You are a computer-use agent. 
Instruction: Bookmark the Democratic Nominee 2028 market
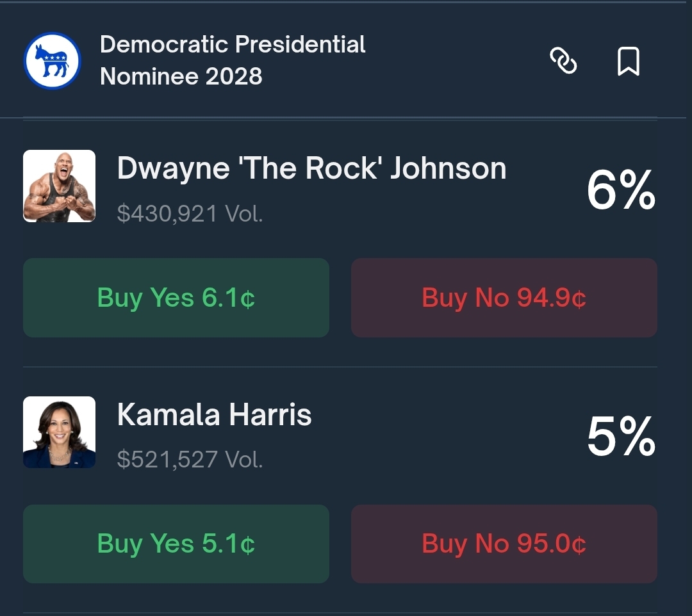628,61
